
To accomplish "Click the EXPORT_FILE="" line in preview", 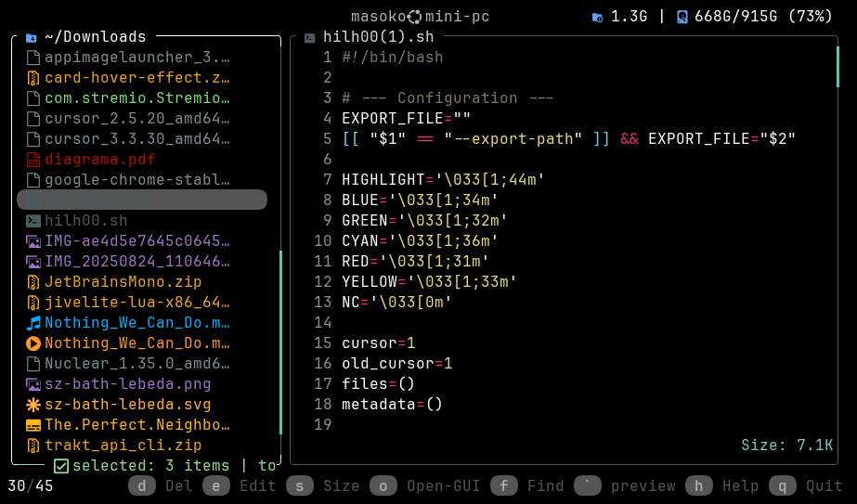I will tap(406, 119).
